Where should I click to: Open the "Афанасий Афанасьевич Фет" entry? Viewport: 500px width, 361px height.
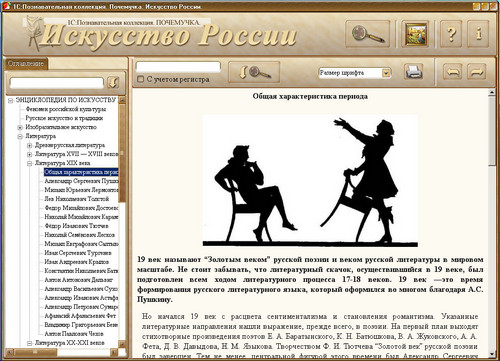(80, 316)
